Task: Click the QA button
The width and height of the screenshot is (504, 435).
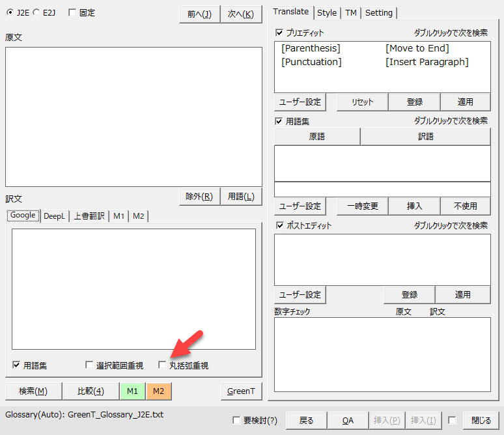Action: (x=348, y=421)
